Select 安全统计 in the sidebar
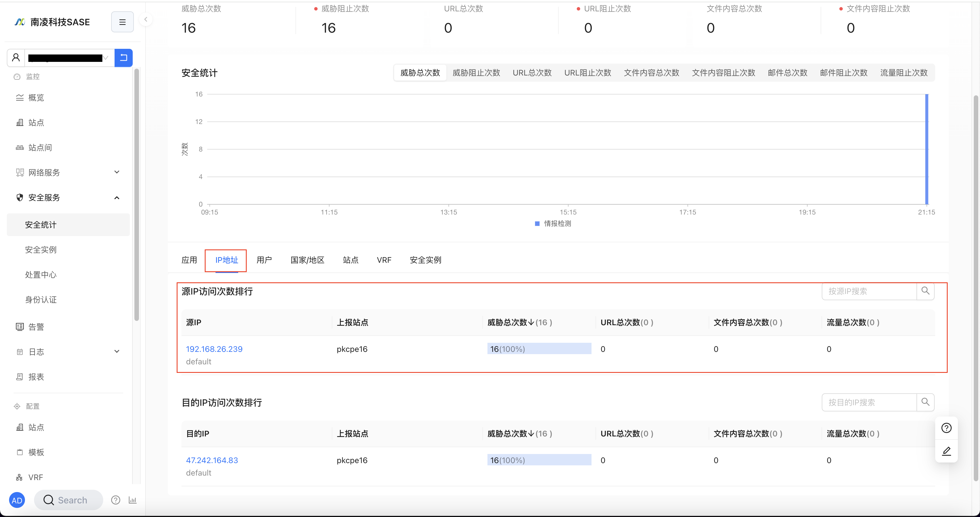The image size is (980, 517). pyautogui.click(x=68, y=225)
